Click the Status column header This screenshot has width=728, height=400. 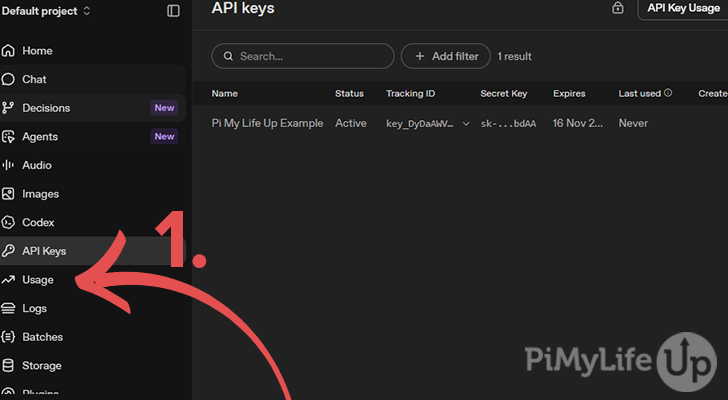tap(349, 93)
